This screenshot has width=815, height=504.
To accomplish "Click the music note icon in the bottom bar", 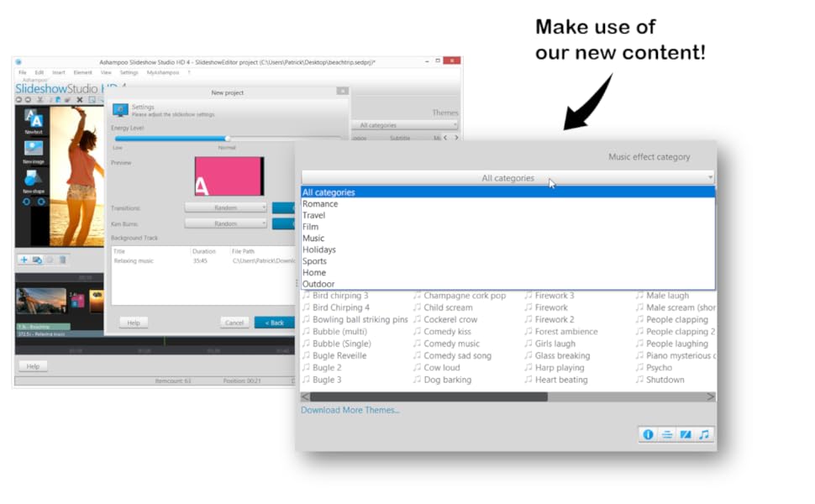I will pyautogui.click(x=704, y=434).
